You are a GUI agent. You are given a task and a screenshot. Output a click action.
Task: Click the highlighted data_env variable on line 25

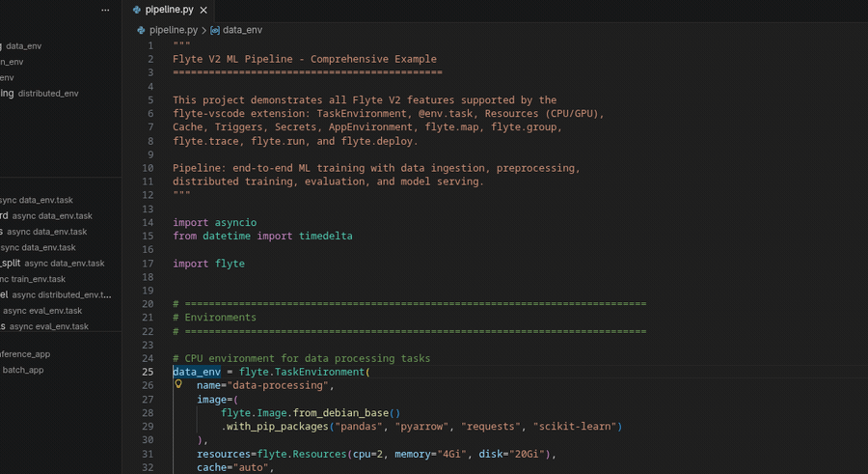(197, 372)
